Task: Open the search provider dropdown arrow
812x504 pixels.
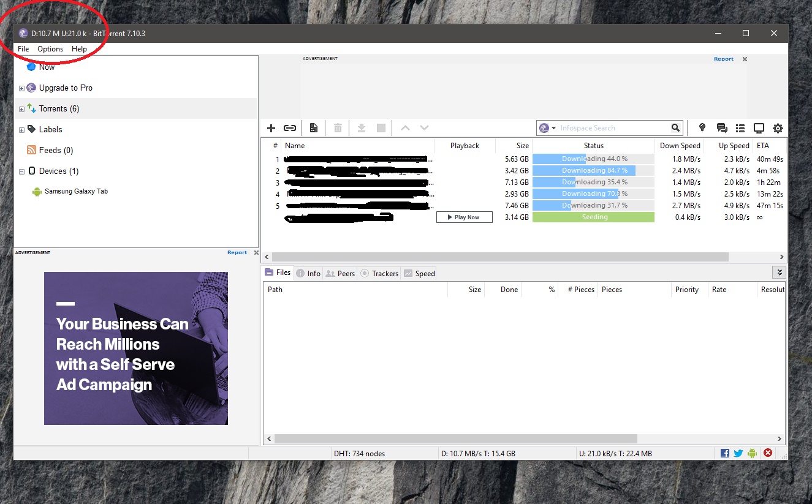Action: (554, 128)
